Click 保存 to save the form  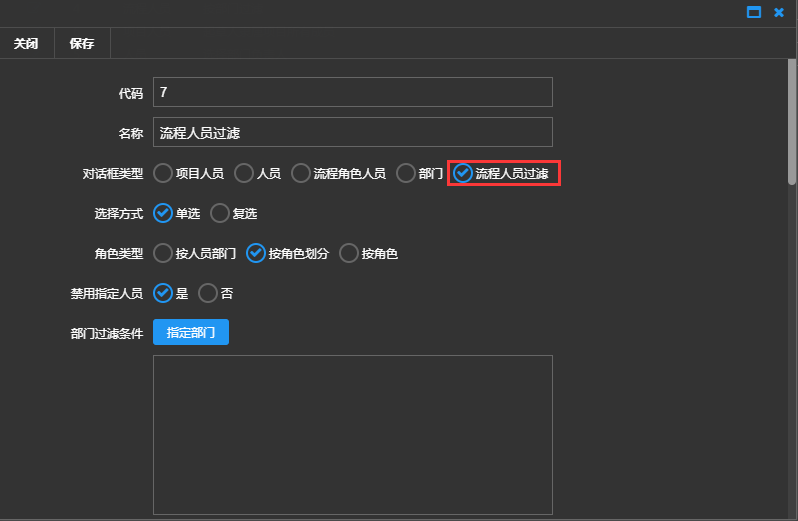(82, 44)
